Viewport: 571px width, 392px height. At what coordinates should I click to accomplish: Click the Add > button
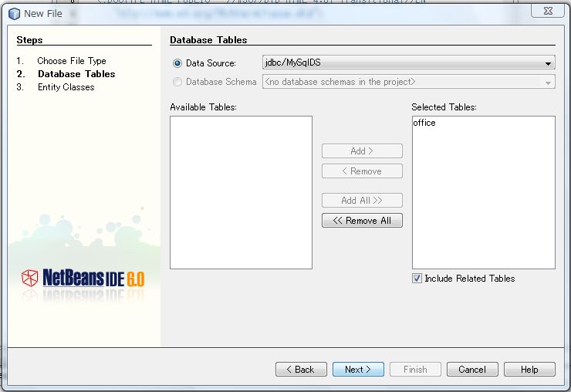click(x=362, y=151)
